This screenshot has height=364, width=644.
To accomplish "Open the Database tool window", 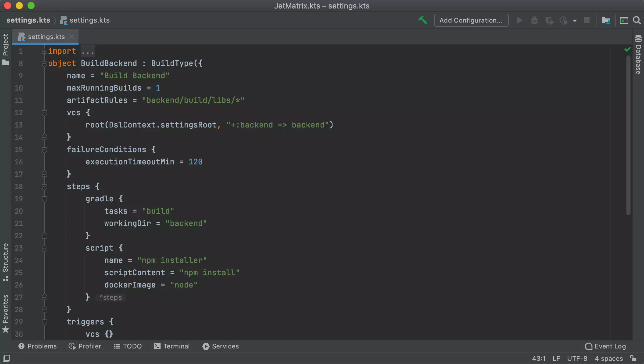I will click(638, 55).
